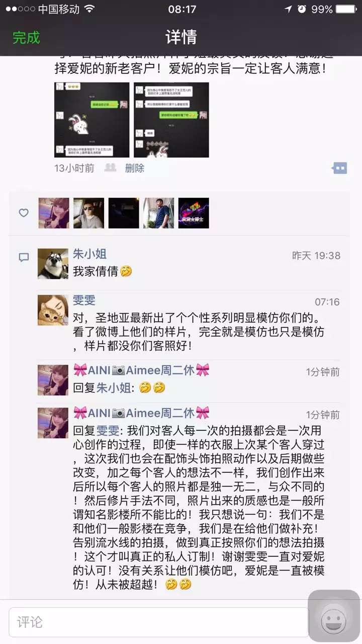The height and width of the screenshot is (644, 362).
Task: Tap the 完成 button
Action: [26, 37]
